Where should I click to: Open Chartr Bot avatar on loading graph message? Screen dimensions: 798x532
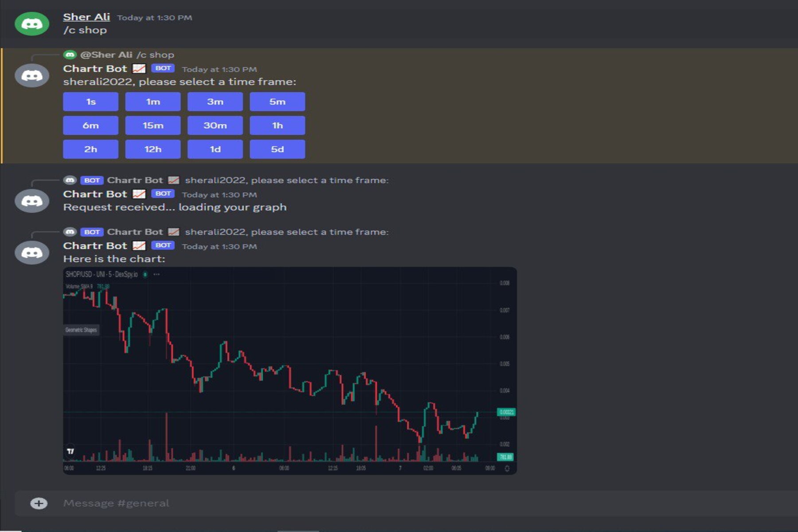(x=32, y=201)
